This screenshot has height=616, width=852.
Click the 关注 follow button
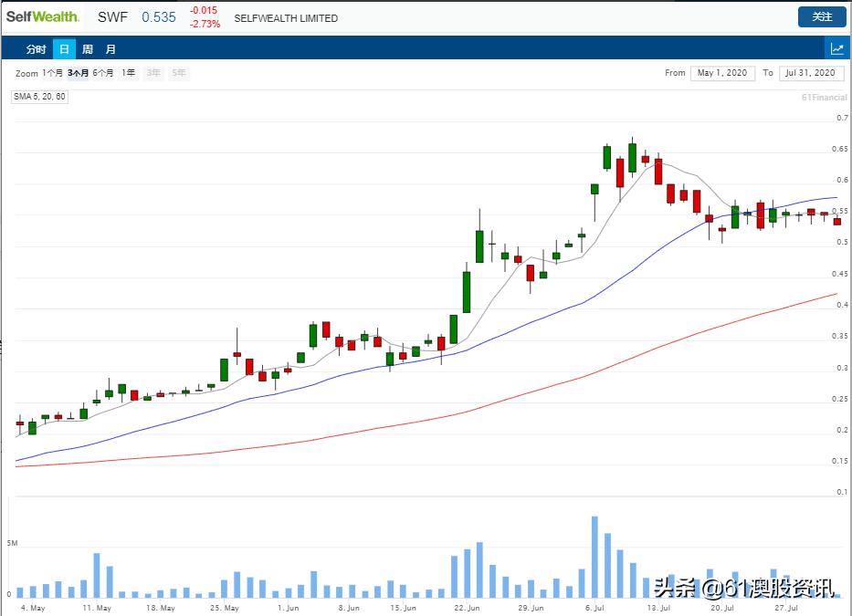click(x=820, y=16)
